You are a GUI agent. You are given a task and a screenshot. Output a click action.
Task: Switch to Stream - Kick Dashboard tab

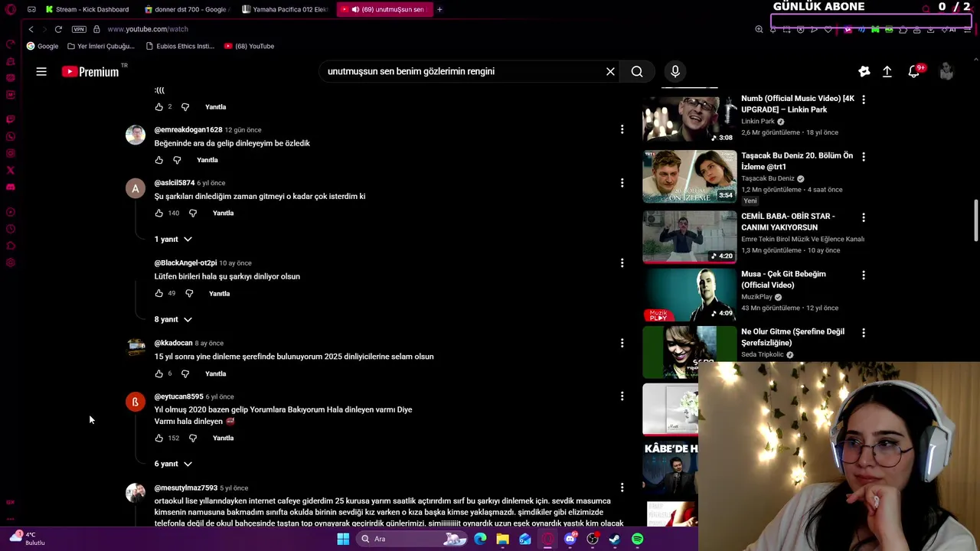87,9
